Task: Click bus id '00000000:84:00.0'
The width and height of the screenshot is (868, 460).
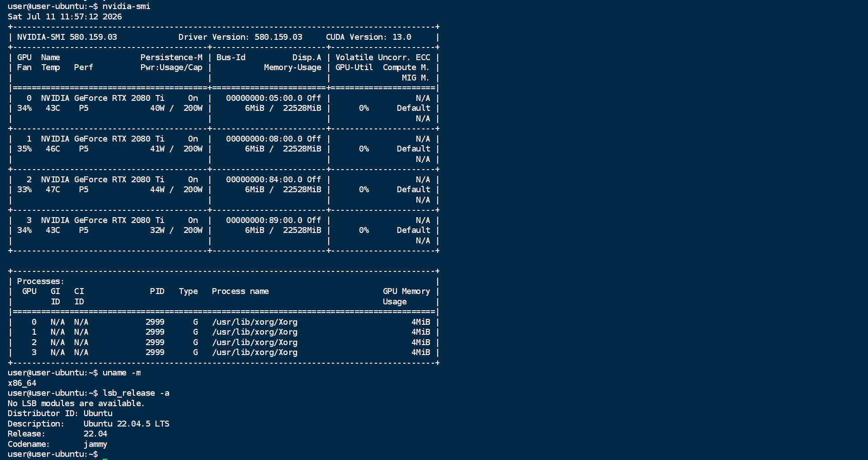Action: tap(264, 180)
